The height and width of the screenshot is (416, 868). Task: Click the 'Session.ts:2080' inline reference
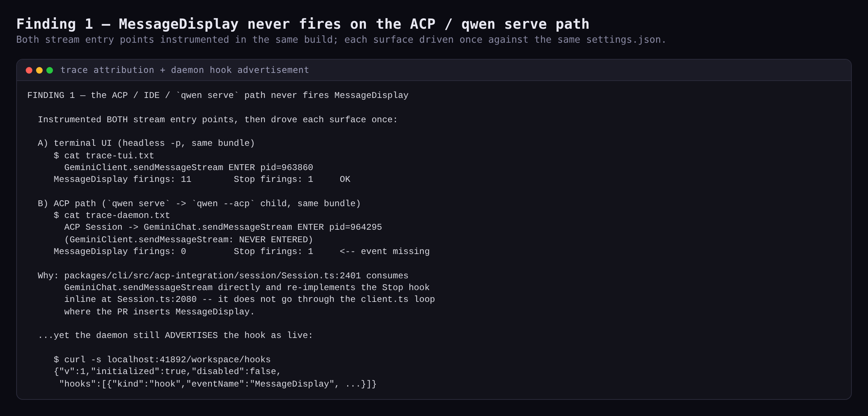157,299
